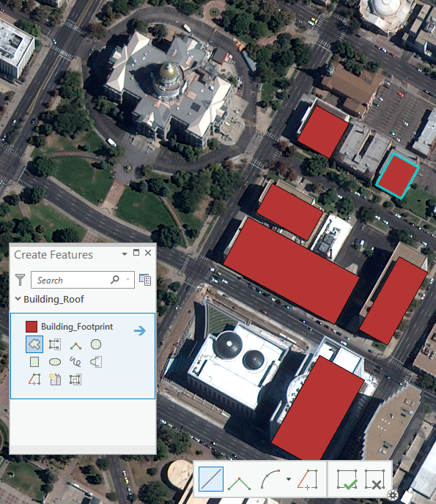
Task: Select the Freehand drawing tool
Action: [x=75, y=362]
